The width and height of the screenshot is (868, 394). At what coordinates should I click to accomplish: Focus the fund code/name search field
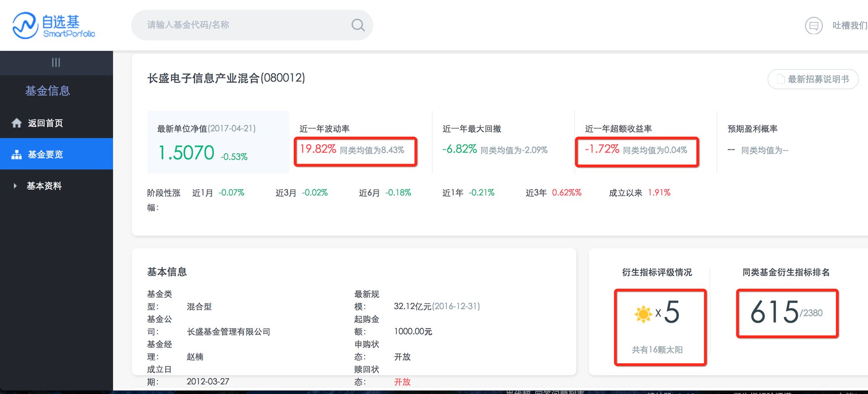coord(252,25)
